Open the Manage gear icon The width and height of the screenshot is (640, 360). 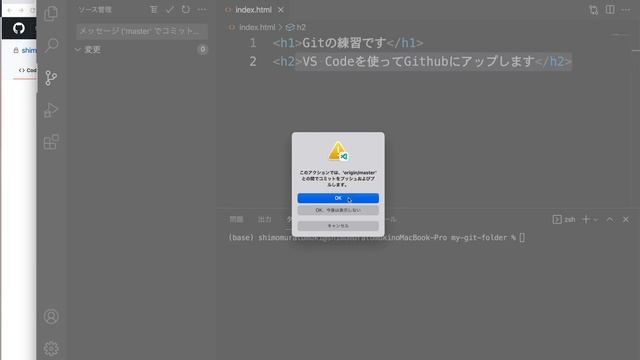point(51,348)
